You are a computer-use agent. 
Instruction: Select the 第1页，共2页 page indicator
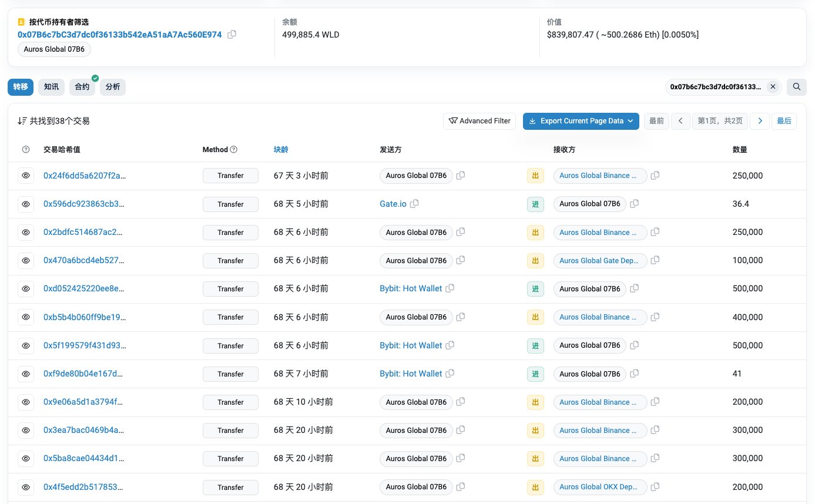tap(720, 121)
